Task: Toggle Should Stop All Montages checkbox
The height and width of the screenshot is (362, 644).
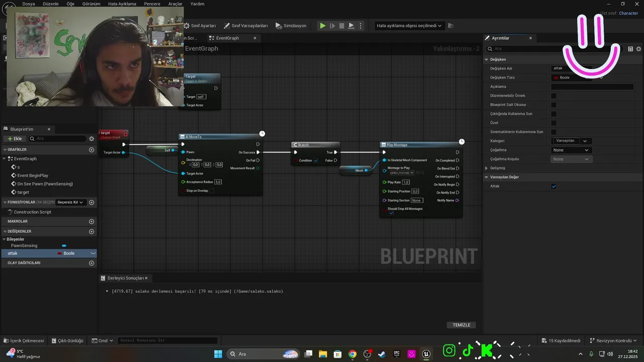Action: coord(391,213)
